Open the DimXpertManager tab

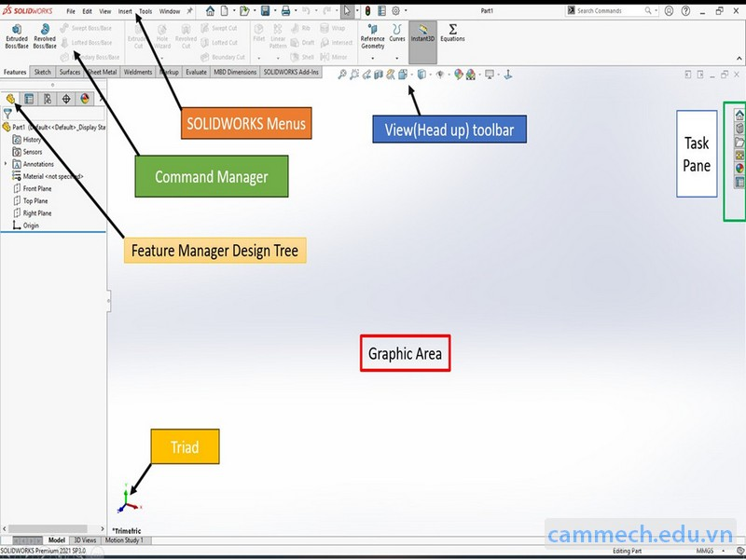tap(66, 99)
